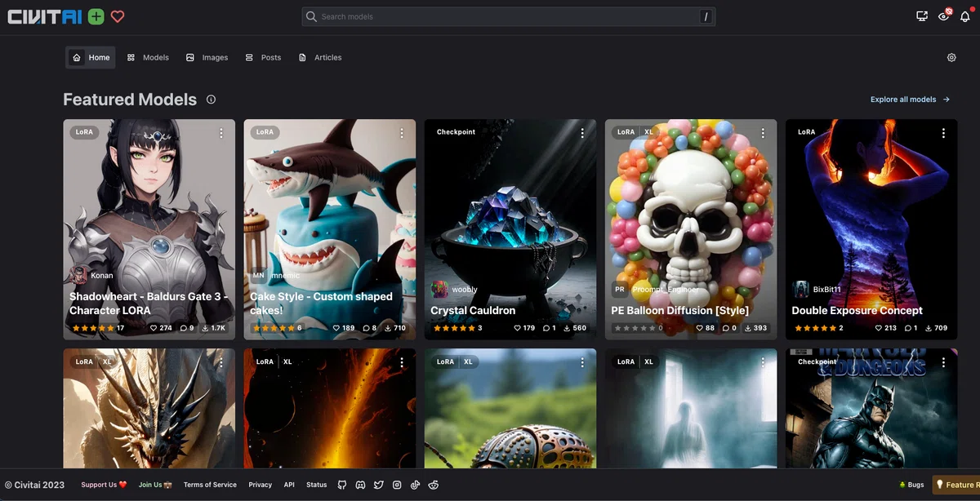The width and height of the screenshot is (980, 501).
Task: Click the star rating on the Shadowheart card
Action: 91,328
